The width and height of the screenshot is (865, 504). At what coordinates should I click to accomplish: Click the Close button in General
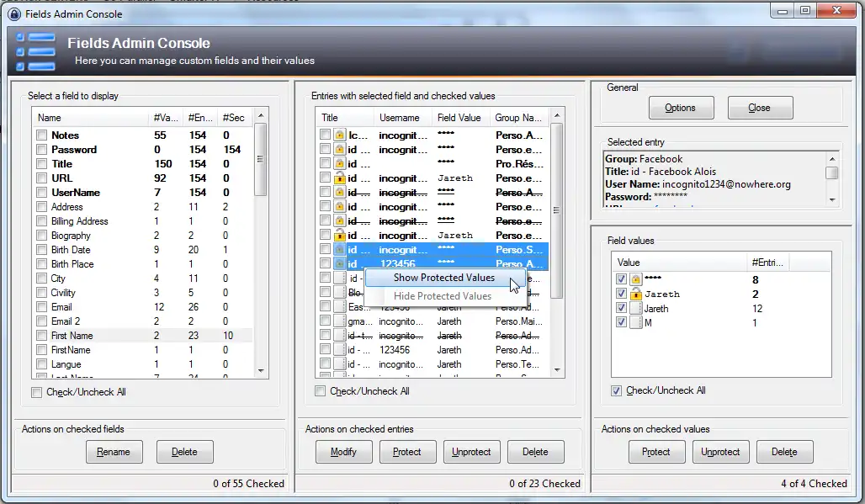[x=760, y=108]
